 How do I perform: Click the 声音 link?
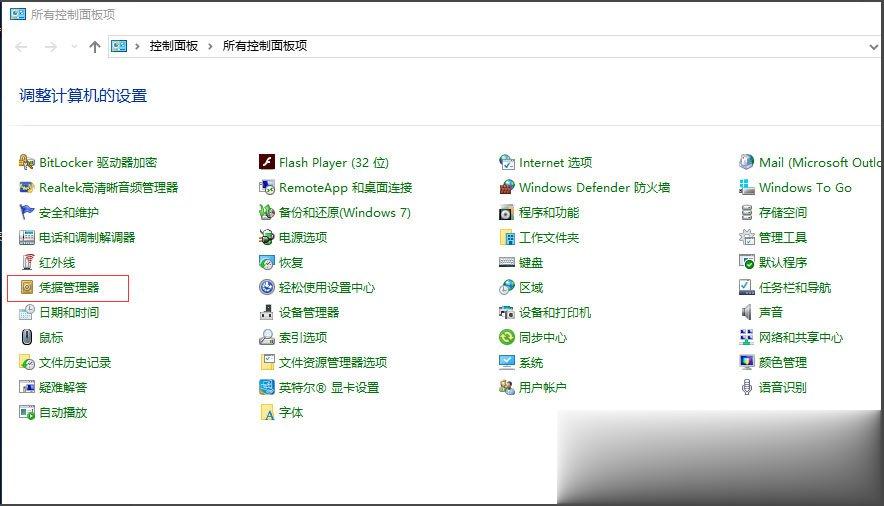[771, 312]
